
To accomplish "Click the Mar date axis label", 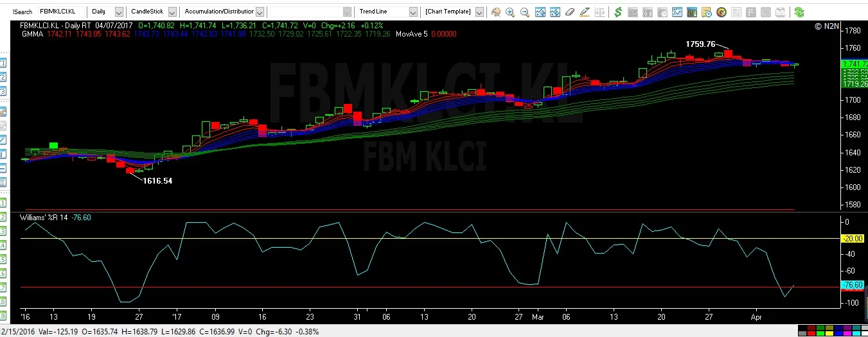I will pos(537,316).
